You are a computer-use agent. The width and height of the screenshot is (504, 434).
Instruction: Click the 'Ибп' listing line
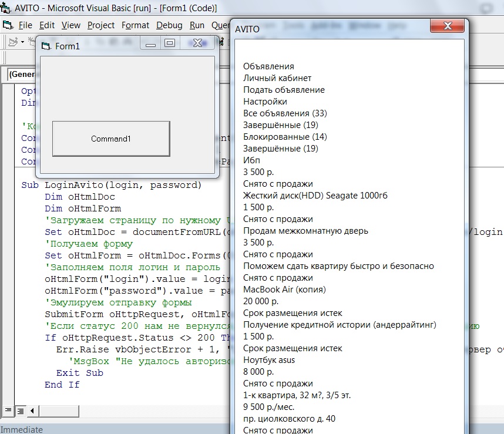click(x=251, y=160)
